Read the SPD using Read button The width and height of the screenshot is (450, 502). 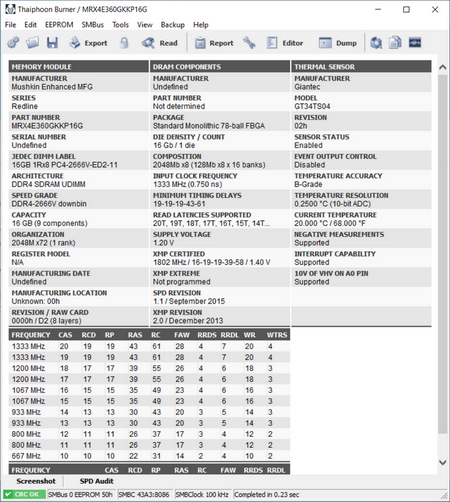point(160,43)
